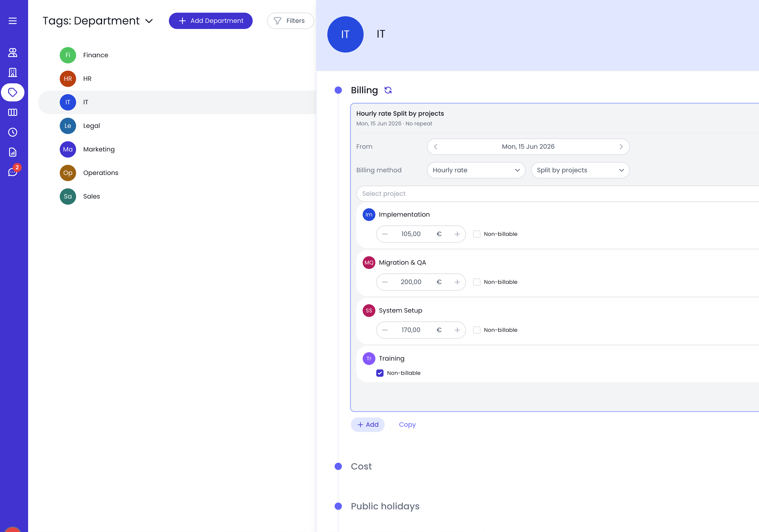Decrease Migration & QA hourly rate

pyautogui.click(x=385, y=282)
